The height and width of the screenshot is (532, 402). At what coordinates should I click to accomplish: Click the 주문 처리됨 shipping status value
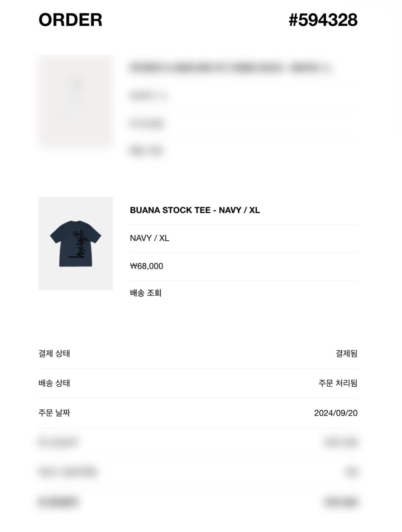338,383
